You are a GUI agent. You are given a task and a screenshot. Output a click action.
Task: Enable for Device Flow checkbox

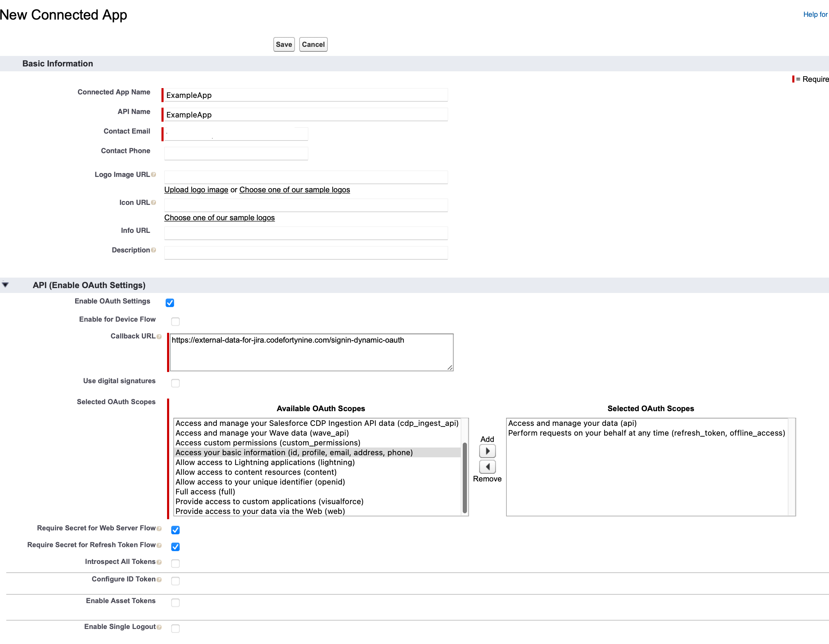click(x=175, y=322)
